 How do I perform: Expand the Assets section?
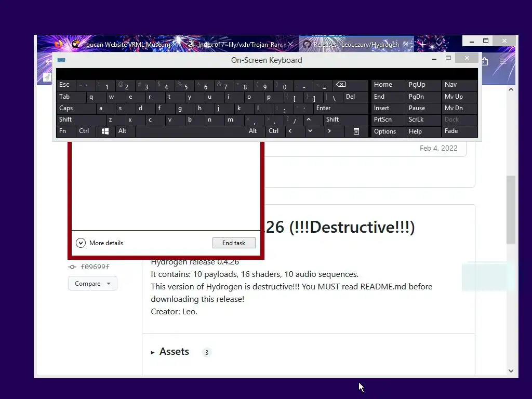(x=170, y=352)
